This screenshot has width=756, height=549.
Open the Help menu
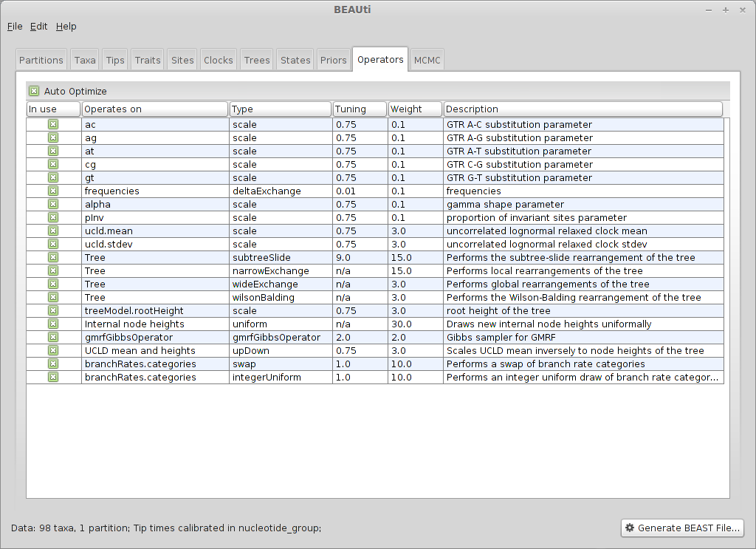point(66,27)
